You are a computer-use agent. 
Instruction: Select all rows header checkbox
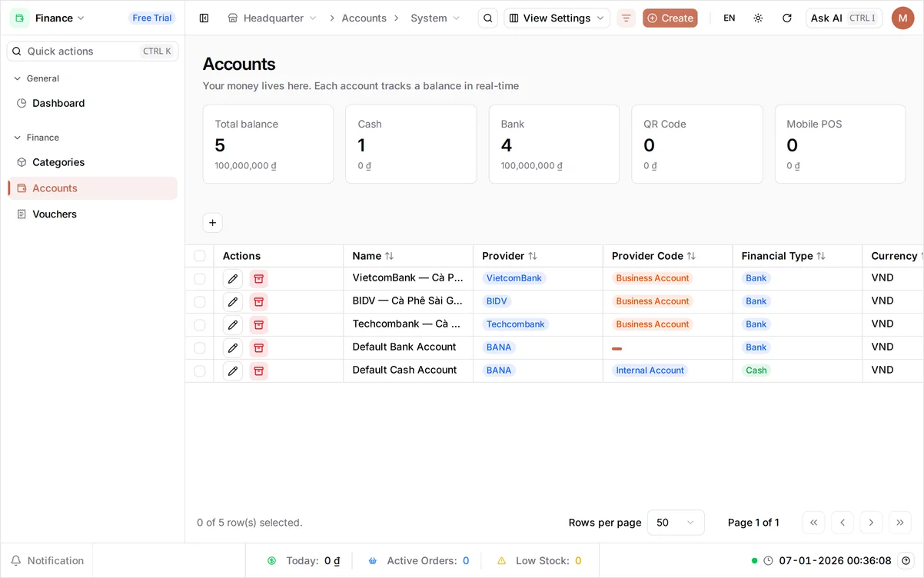pos(200,256)
